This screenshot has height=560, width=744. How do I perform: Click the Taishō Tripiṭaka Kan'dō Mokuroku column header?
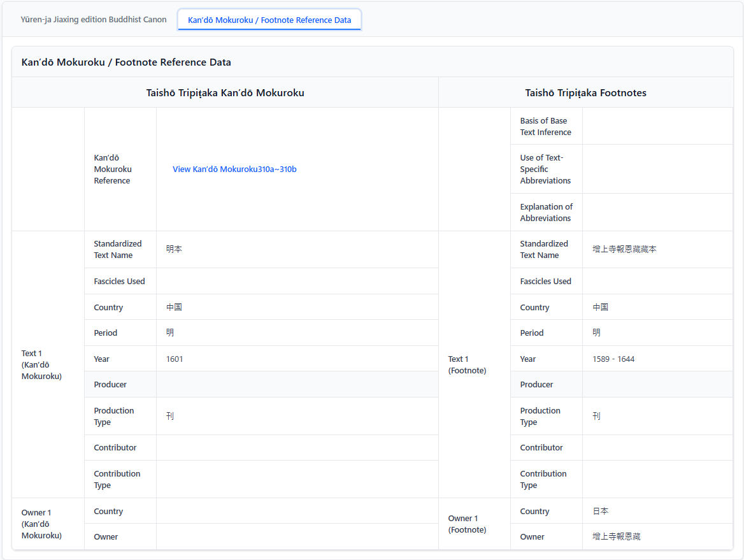[225, 93]
